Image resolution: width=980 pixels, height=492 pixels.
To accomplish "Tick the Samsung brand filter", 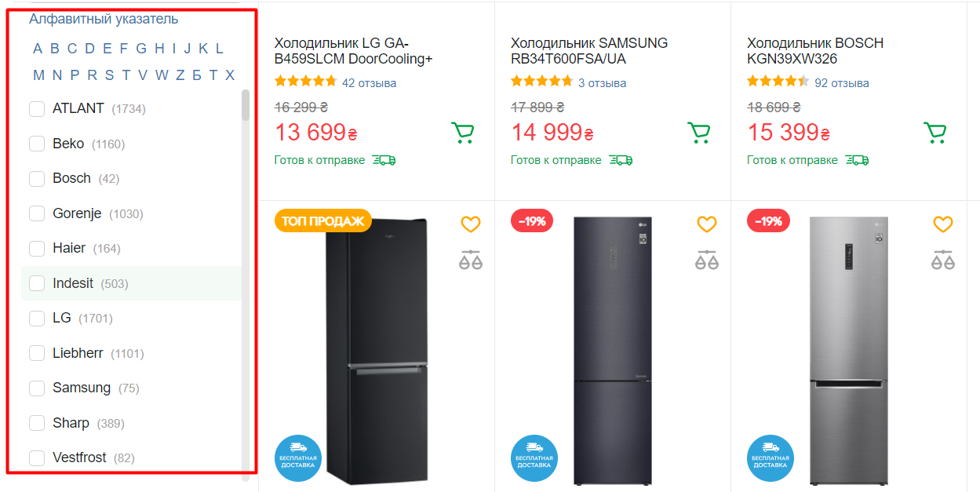I will pyautogui.click(x=37, y=388).
